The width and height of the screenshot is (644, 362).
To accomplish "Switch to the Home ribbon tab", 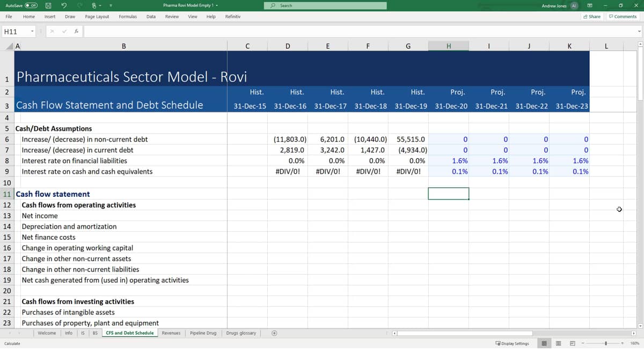I will tap(29, 17).
